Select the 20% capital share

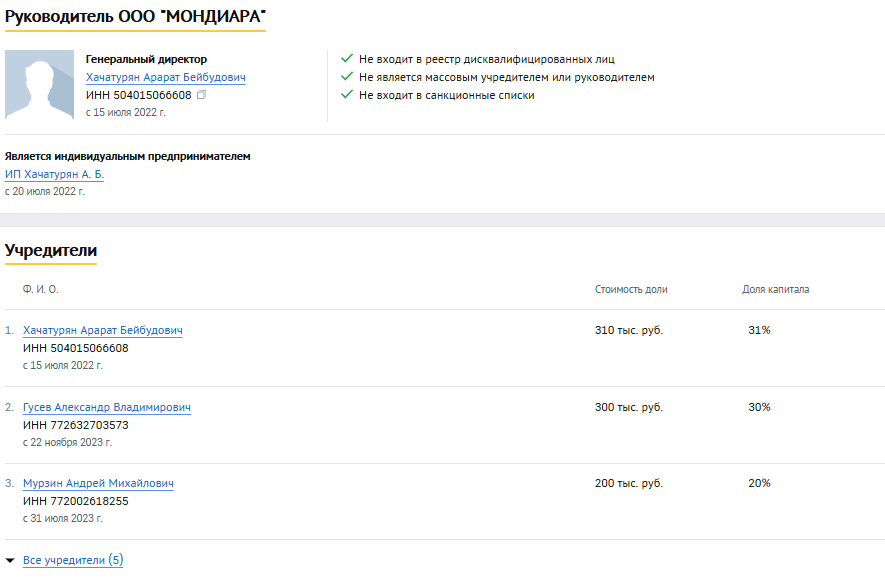point(759,483)
